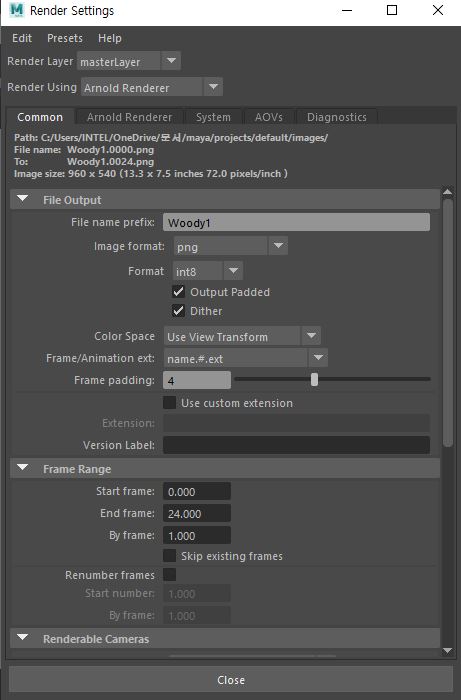Image resolution: width=461 pixels, height=700 pixels.
Task: Uncheck the Dither checkbox
Action: 179,311
